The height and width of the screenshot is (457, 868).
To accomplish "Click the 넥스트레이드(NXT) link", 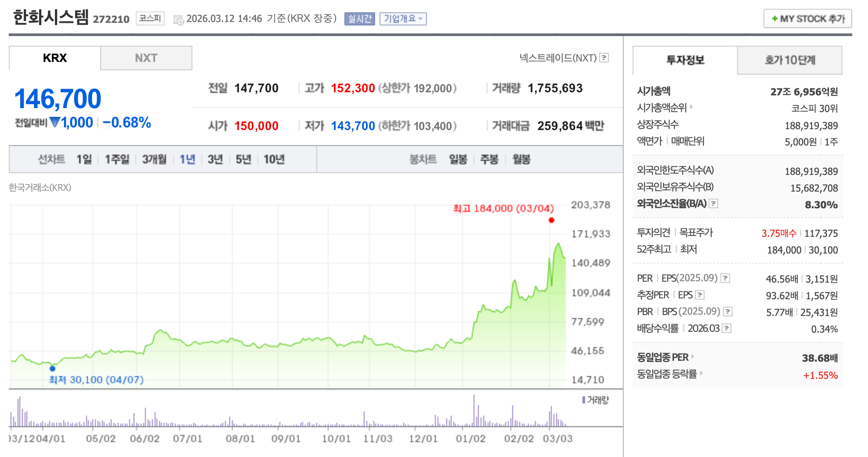I will 558,58.
